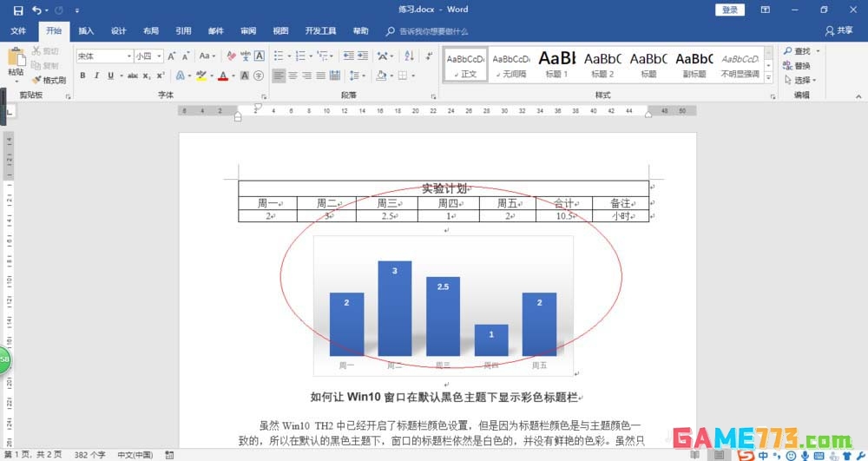Viewport: 868px width, 461px height.
Task: Open the Change Case Aa dropdown
Action: point(207,56)
